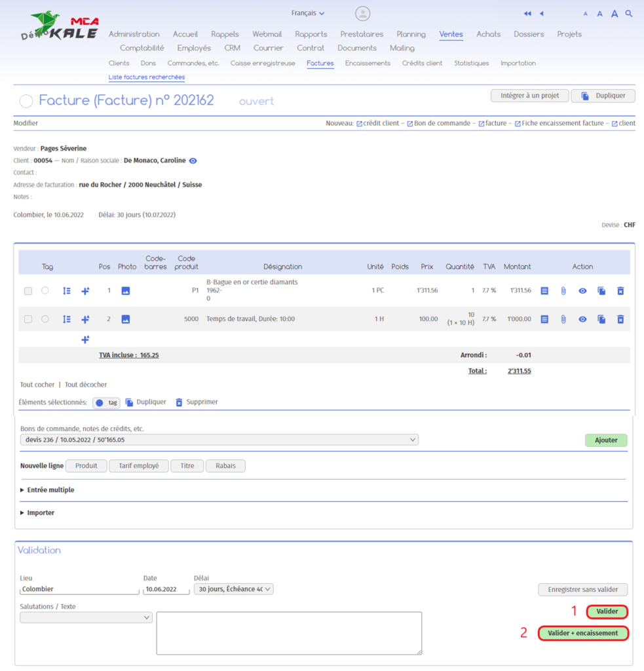The image size is (644, 671).
Task: Check the Temps de travail row checkbox
Action: tap(28, 319)
